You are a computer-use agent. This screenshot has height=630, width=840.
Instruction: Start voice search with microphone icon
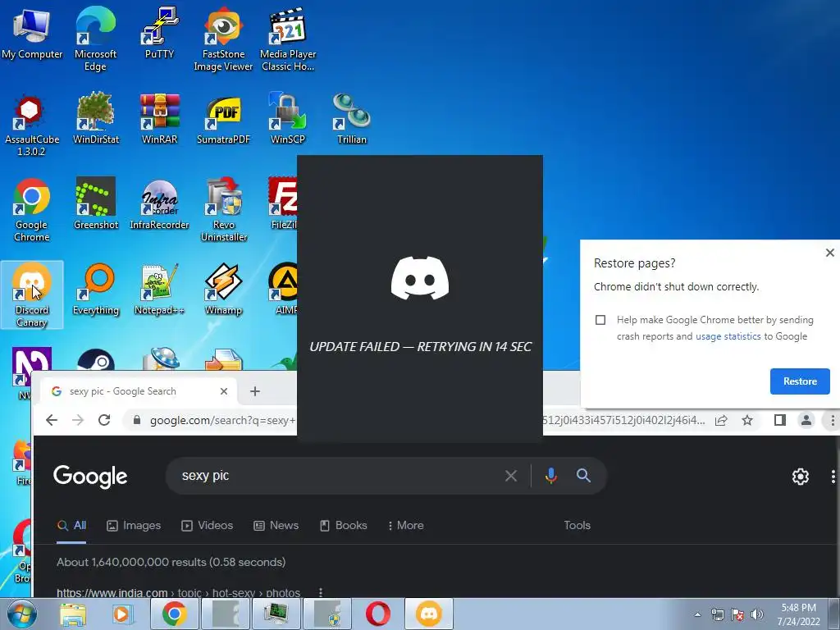[550, 475]
